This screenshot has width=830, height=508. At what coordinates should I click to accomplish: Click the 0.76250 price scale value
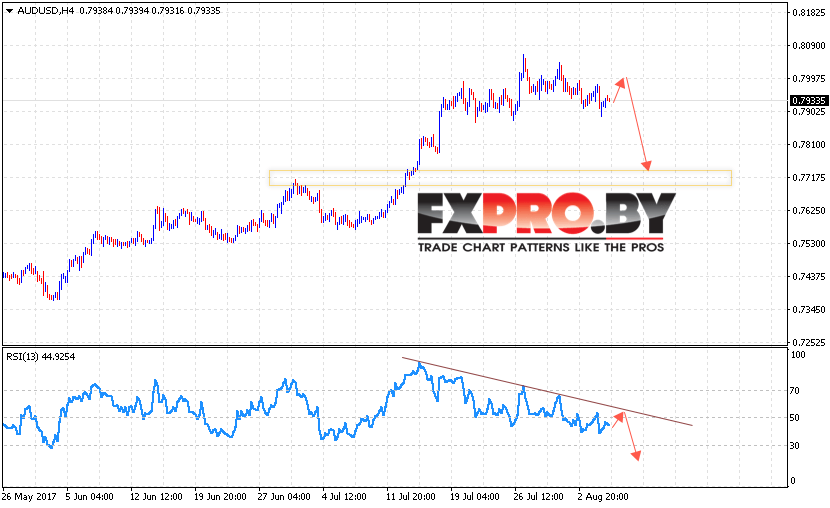[809, 211]
